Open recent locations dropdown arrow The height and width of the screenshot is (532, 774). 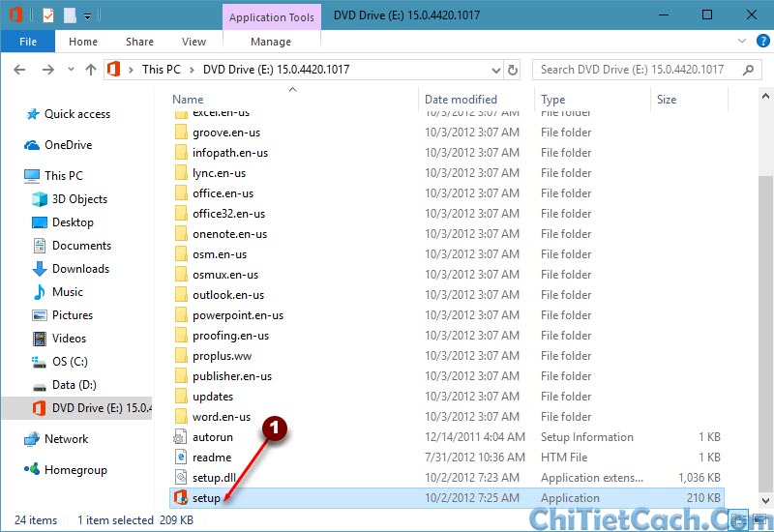pos(71,70)
